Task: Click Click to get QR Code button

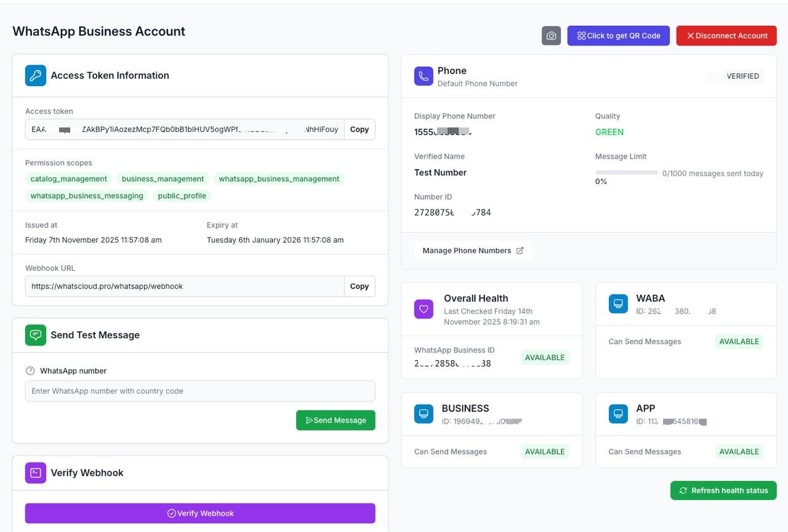Action: pyautogui.click(x=618, y=36)
